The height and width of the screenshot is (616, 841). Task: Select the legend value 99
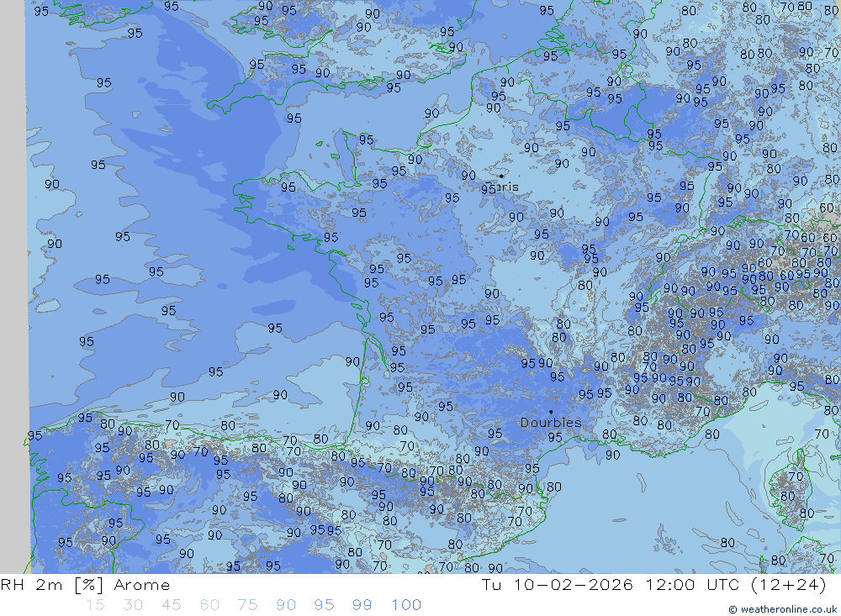[x=362, y=605]
